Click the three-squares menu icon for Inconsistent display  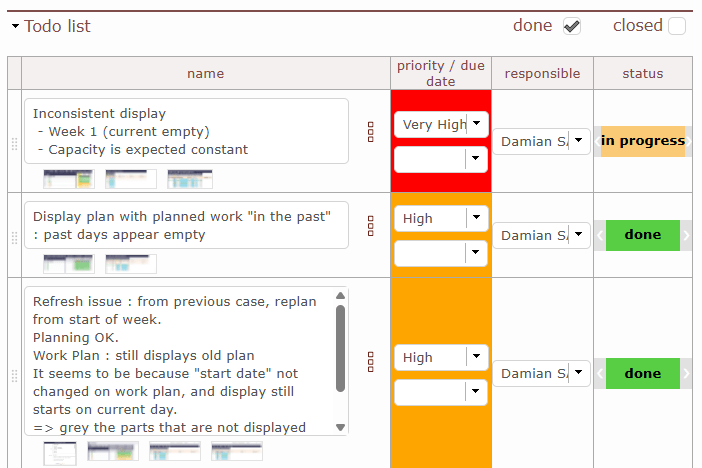point(370,132)
